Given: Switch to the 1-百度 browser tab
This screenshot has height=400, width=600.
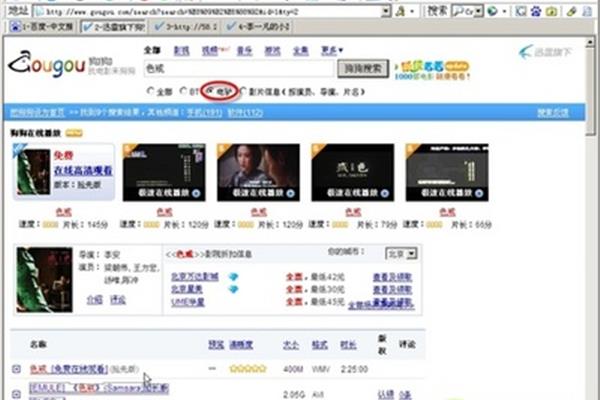Looking at the screenshot, I should click(x=41, y=26).
